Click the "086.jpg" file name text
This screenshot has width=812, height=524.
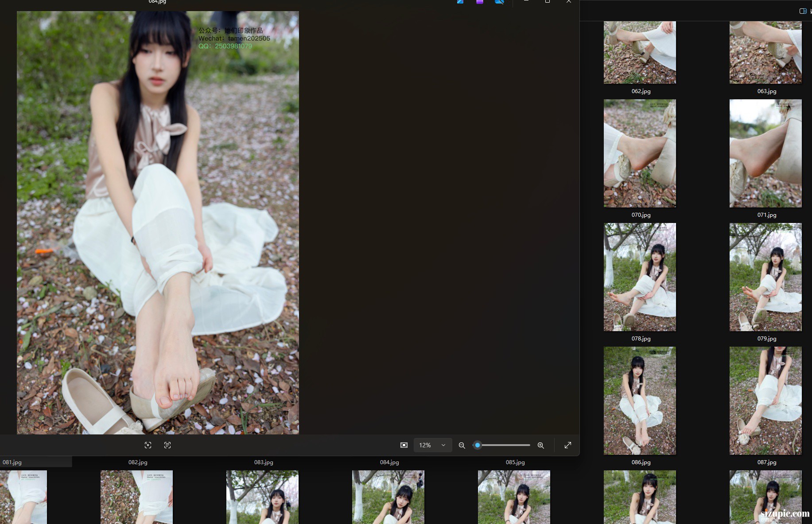[x=641, y=462]
